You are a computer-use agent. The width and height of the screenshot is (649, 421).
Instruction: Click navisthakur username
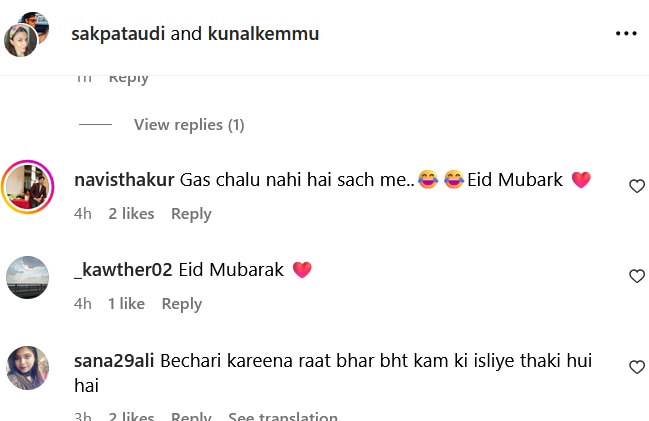click(x=125, y=181)
